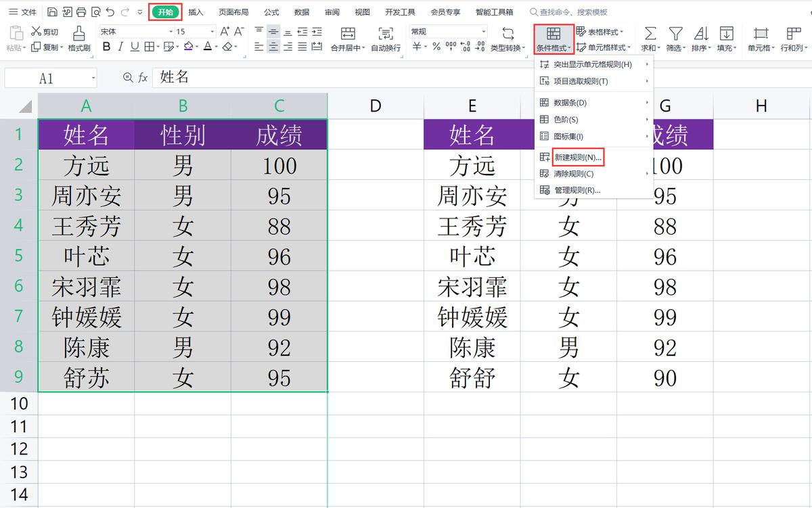Image resolution: width=812 pixels, height=508 pixels.
Task: Choose 新建规则 from the conditional formatting menu
Action: click(x=579, y=156)
